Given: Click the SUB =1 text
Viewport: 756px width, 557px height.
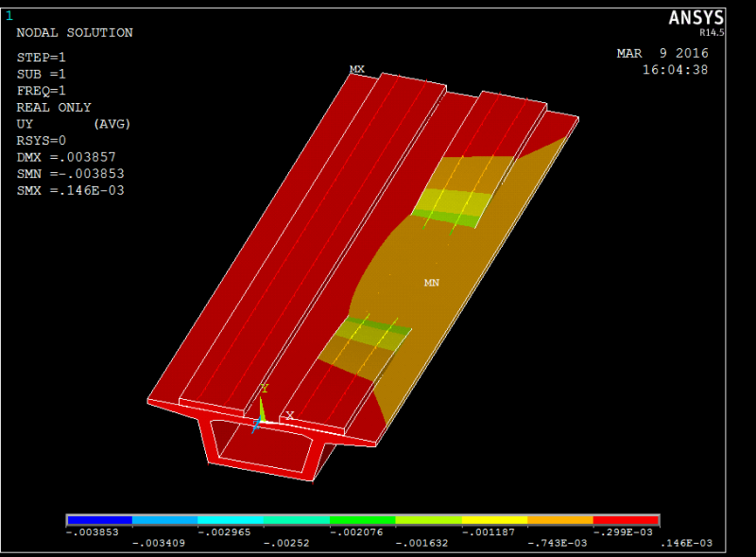Looking at the screenshot, I should coord(41,75).
